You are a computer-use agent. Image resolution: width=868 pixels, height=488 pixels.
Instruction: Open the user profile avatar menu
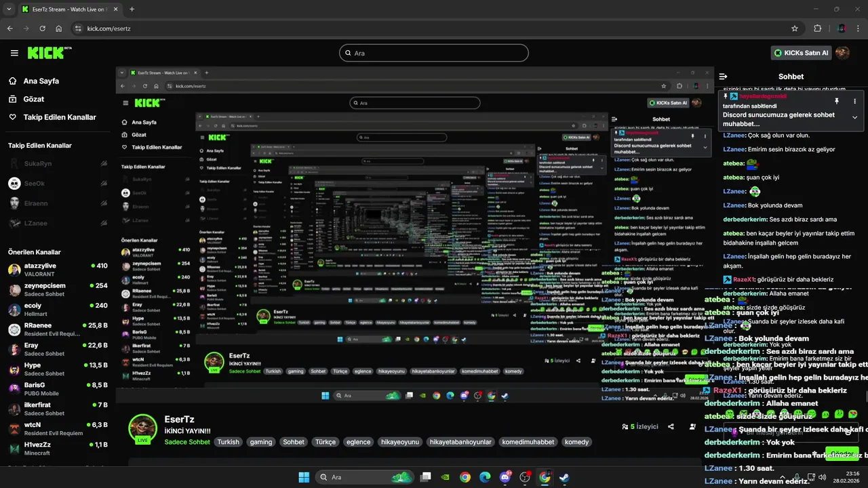(x=842, y=53)
